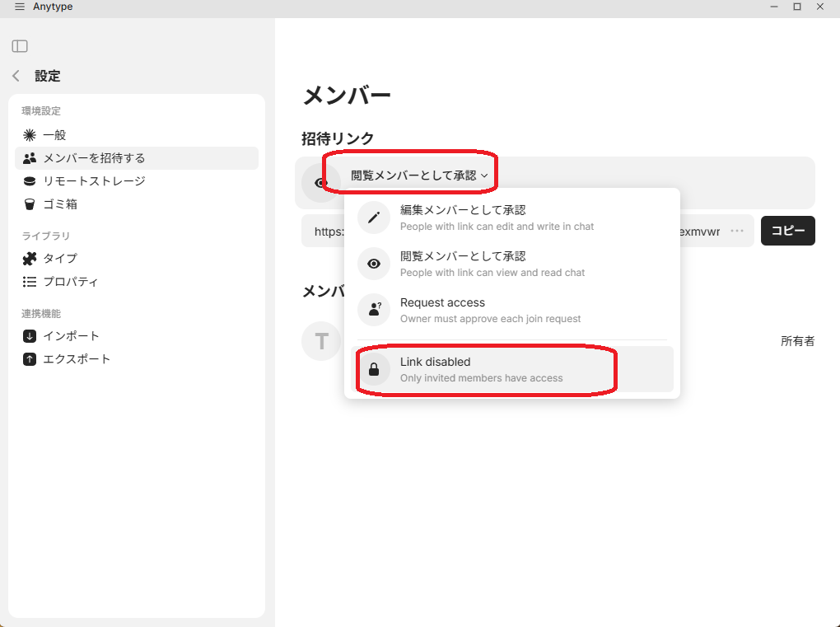Click the lock icon for Link disabled

(x=374, y=370)
